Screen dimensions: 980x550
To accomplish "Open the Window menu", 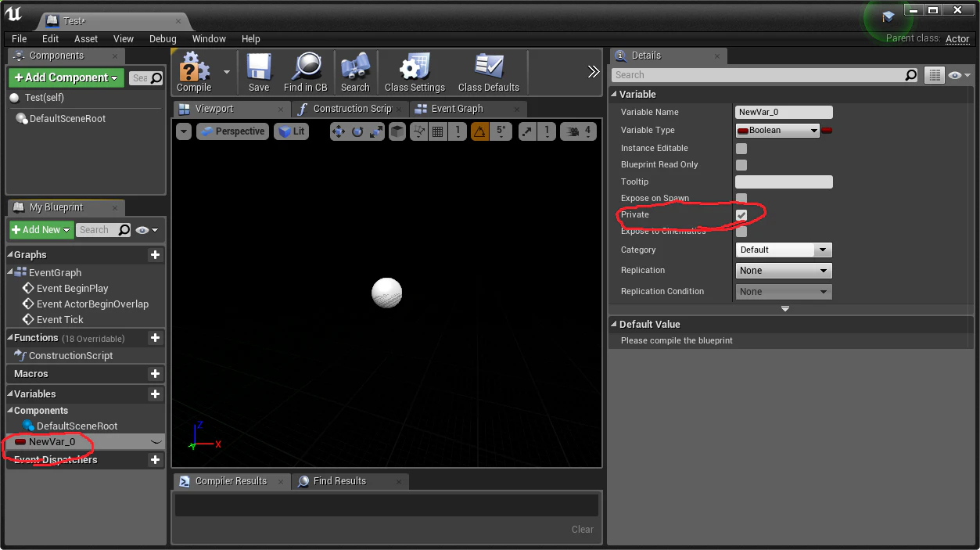I will 209,38.
